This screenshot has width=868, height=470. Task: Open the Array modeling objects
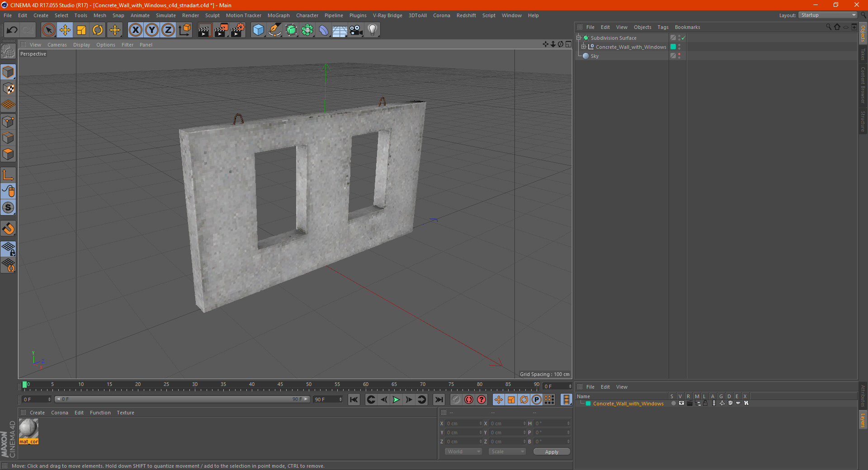coord(307,30)
